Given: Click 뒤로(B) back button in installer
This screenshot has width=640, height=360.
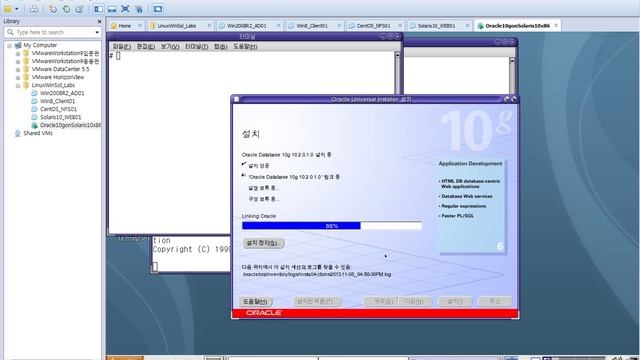Looking at the screenshot, I should click(380, 302).
